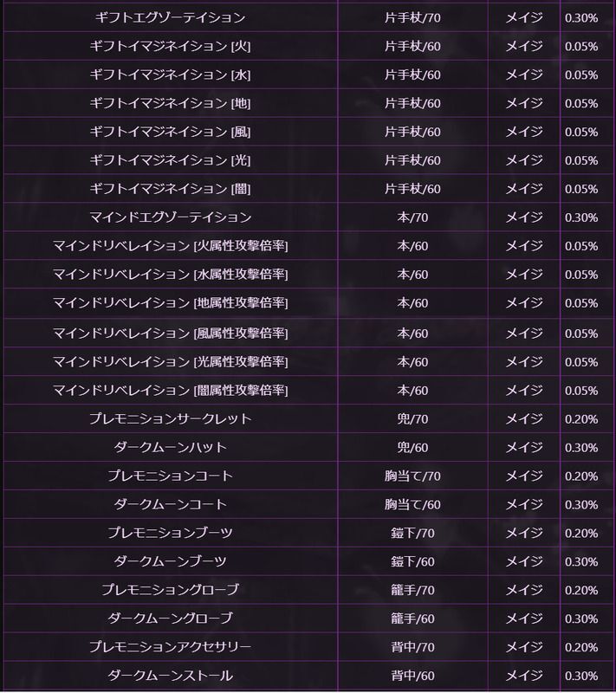This screenshot has height=693, width=616.
Task: Click the ギフトイマジネイション [闇] item cell
Action: [171, 189]
